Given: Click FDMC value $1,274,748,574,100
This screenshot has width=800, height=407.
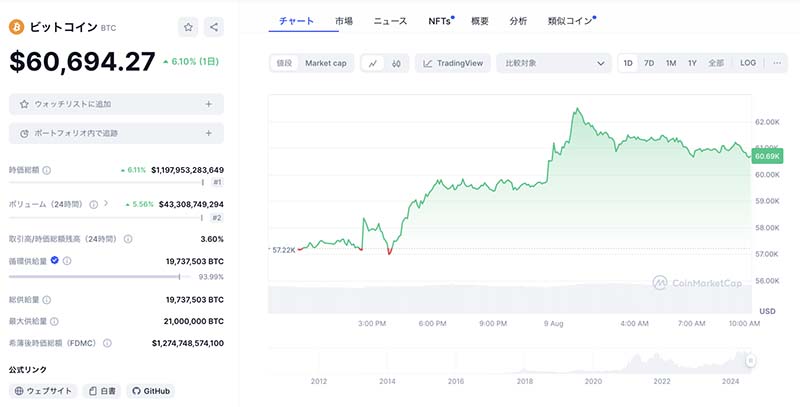Looking at the screenshot, I should [188, 343].
